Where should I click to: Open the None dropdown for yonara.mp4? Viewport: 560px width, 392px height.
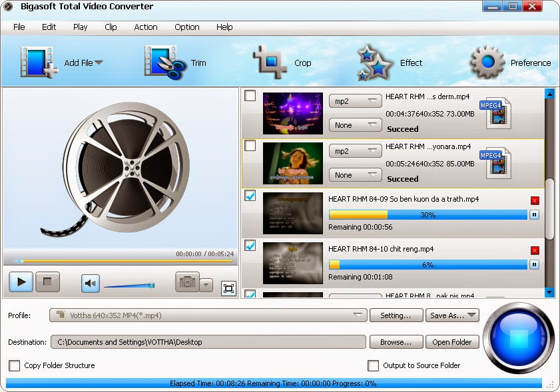356,175
